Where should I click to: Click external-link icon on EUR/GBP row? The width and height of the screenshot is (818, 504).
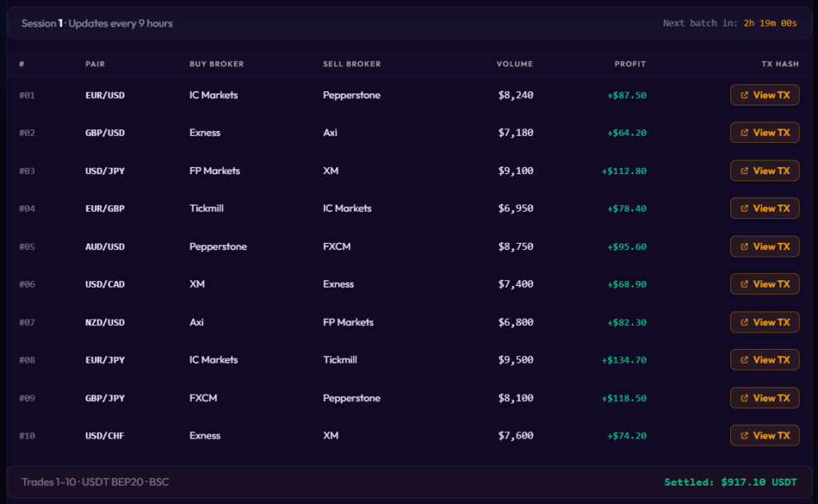tap(745, 208)
